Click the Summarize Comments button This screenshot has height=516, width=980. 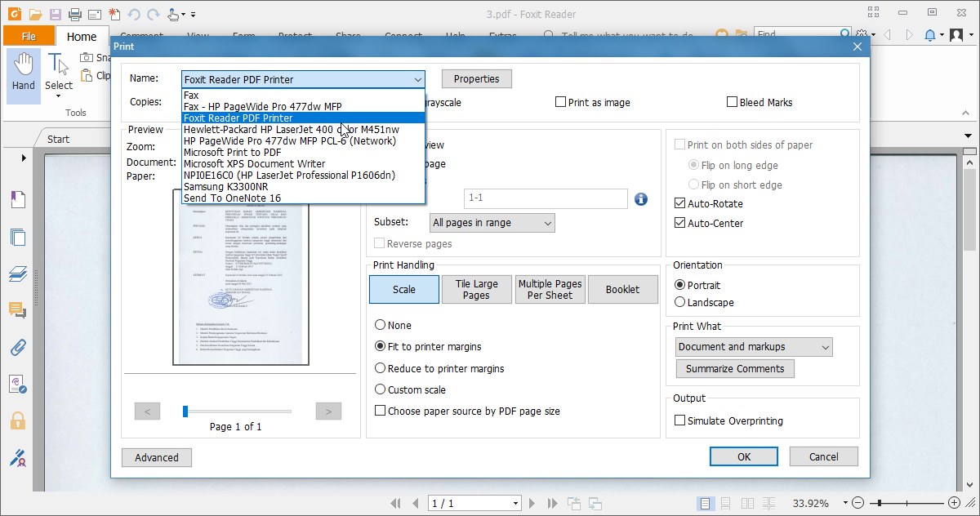[x=735, y=369]
